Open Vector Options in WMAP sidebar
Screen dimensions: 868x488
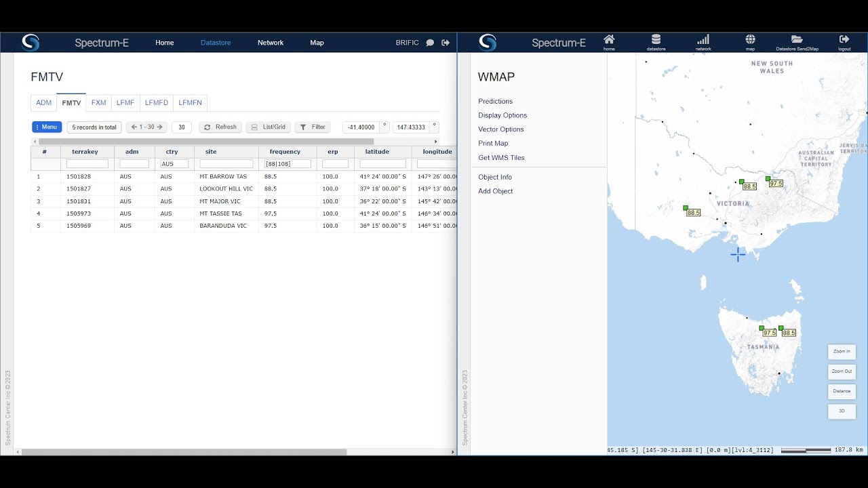click(501, 129)
